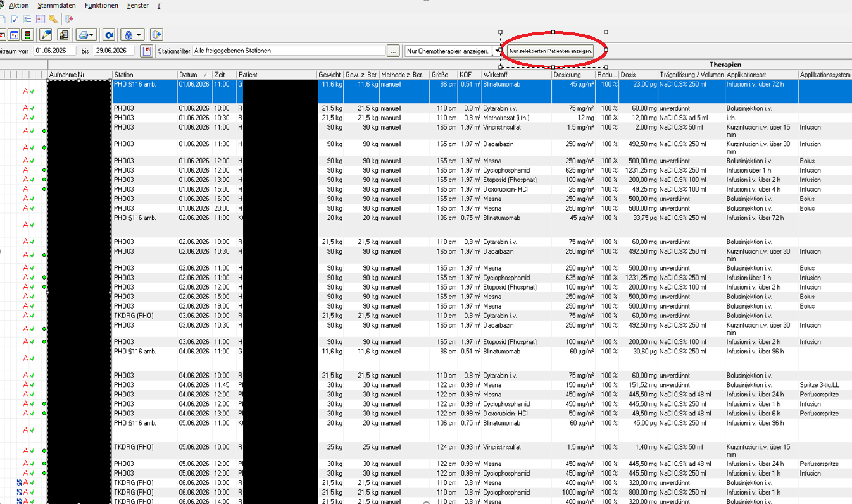Select the 150 mg/m² Dosierung cell
The image size is (852, 504).
point(573,384)
